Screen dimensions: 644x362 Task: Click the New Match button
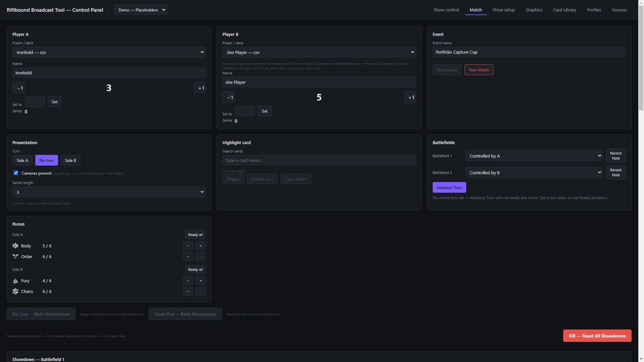coord(479,70)
